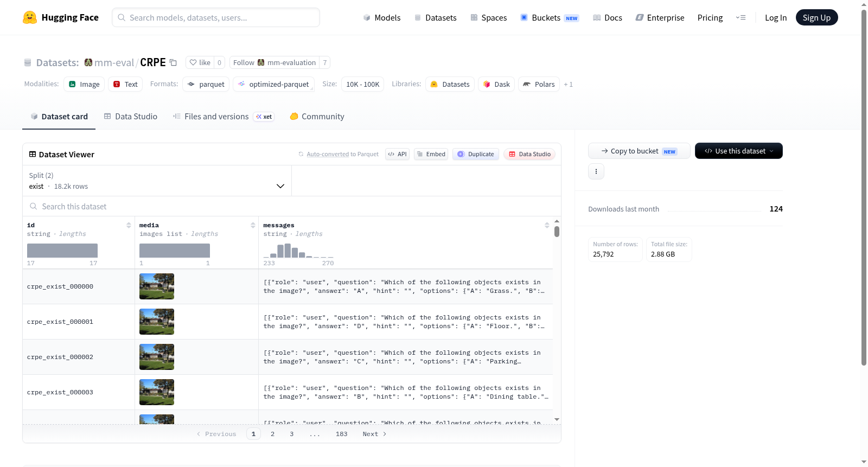
Task: Sort the id column
Action: (129, 225)
